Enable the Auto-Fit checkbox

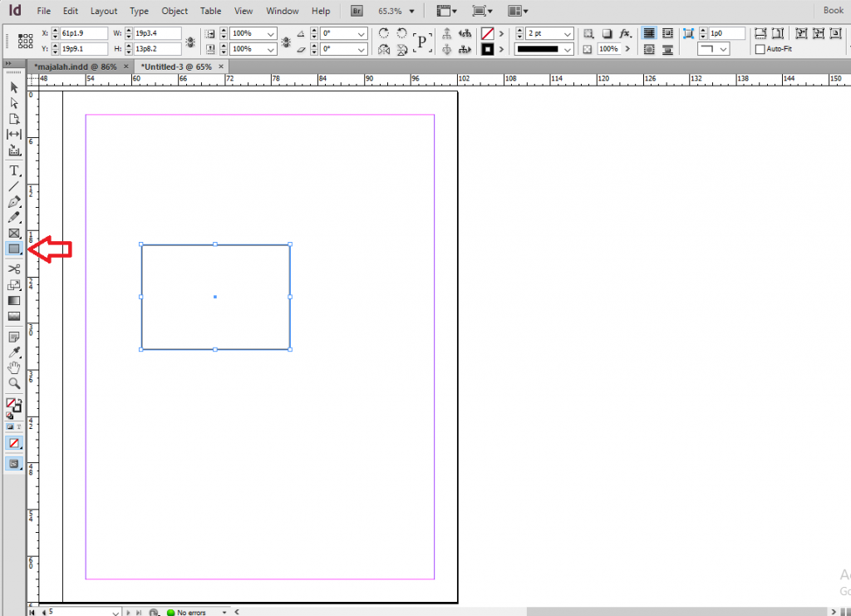tap(760, 49)
